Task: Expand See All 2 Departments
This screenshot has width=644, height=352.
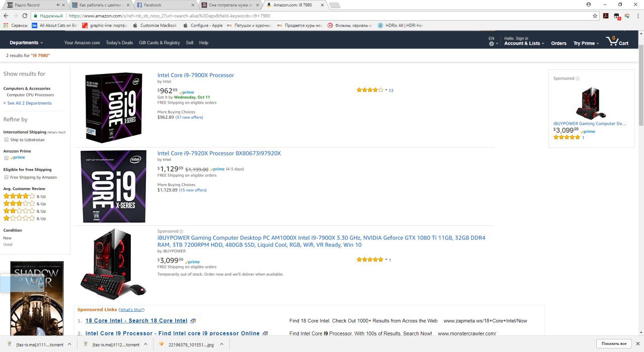Action: pyautogui.click(x=28, y=103)
